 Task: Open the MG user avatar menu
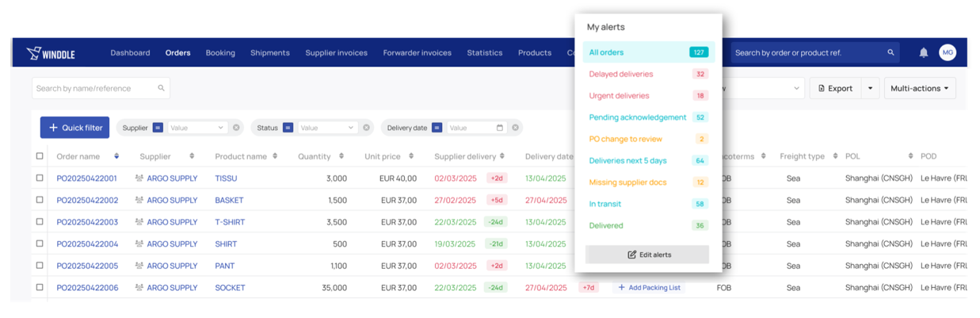click(948, 52)
